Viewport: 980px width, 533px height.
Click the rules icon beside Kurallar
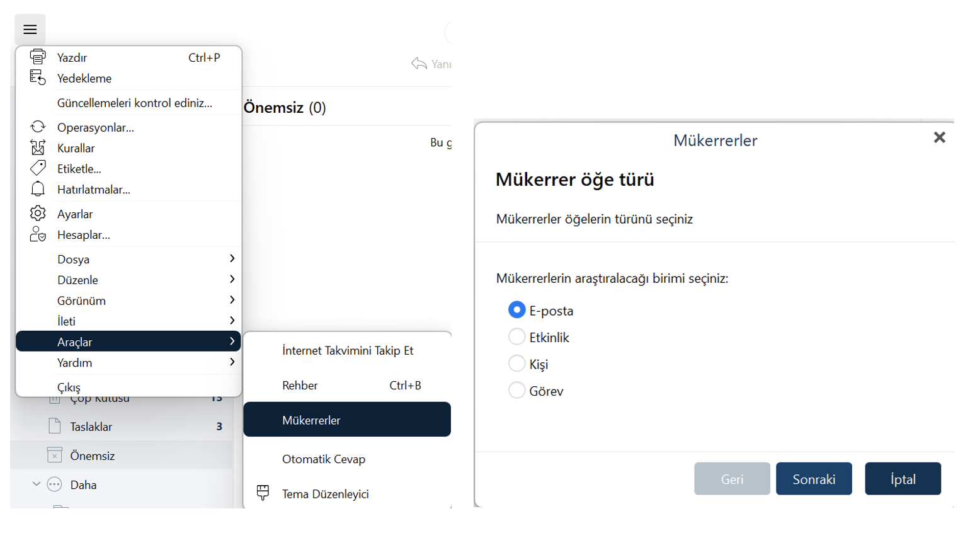point(38,147)
